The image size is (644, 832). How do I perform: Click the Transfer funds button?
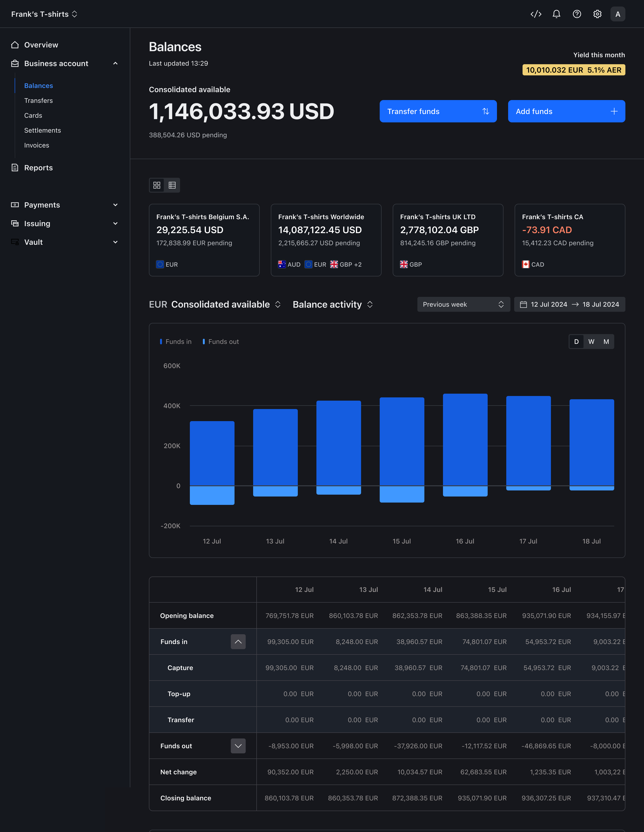[438, 111]
